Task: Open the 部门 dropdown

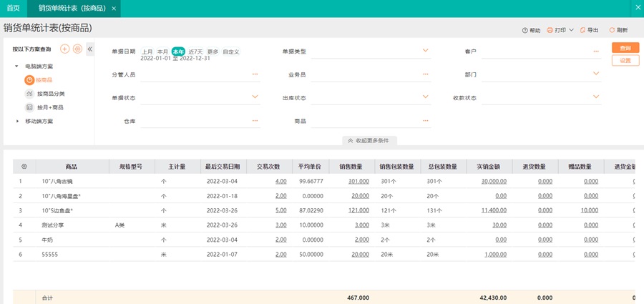Action: click(x=596, y=74)
